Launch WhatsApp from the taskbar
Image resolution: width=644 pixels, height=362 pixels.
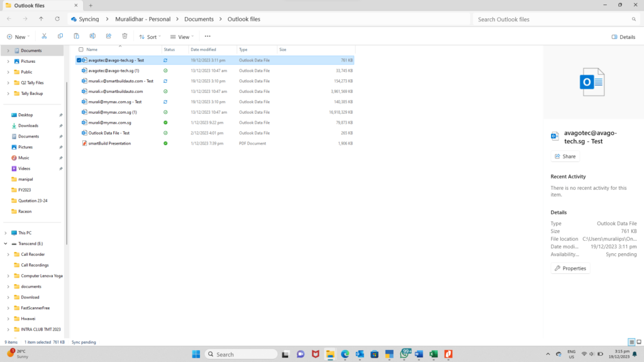pyautogui.click(x=404, y=353)
